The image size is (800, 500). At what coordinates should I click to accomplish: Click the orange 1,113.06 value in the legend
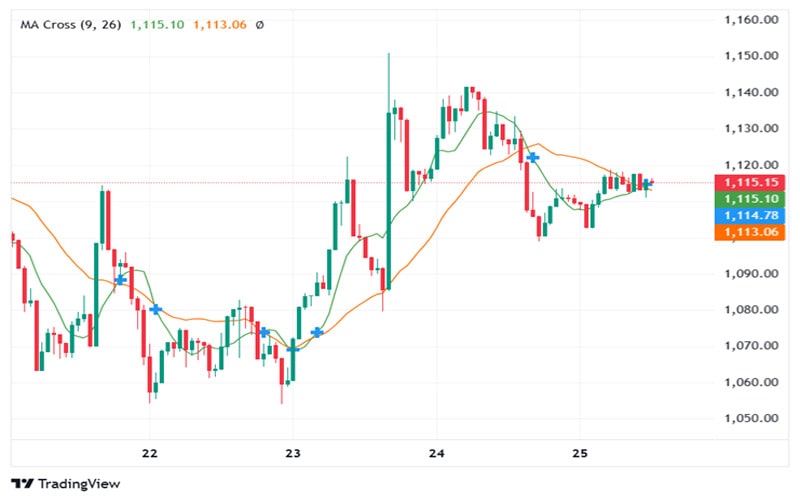click(x=218, y=25)
